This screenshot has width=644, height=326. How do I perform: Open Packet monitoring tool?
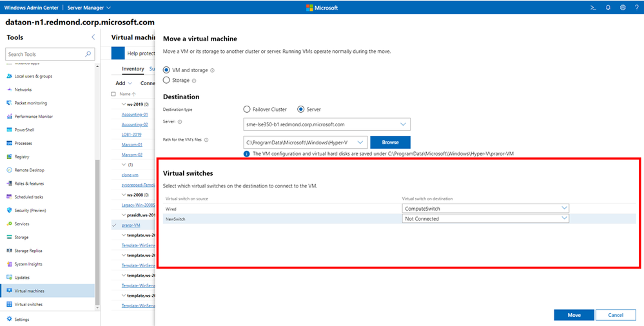tap(31, 103)
